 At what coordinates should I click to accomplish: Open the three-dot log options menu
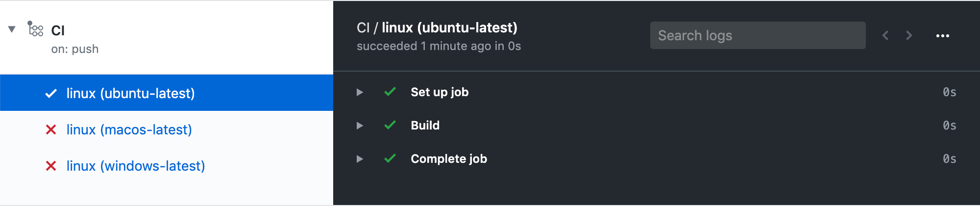[943, 36]
